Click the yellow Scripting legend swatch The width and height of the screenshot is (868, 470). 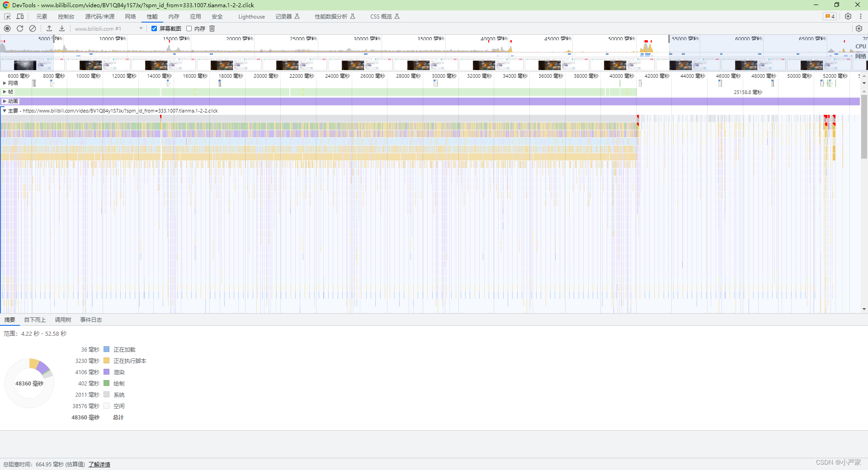[107, 361]
